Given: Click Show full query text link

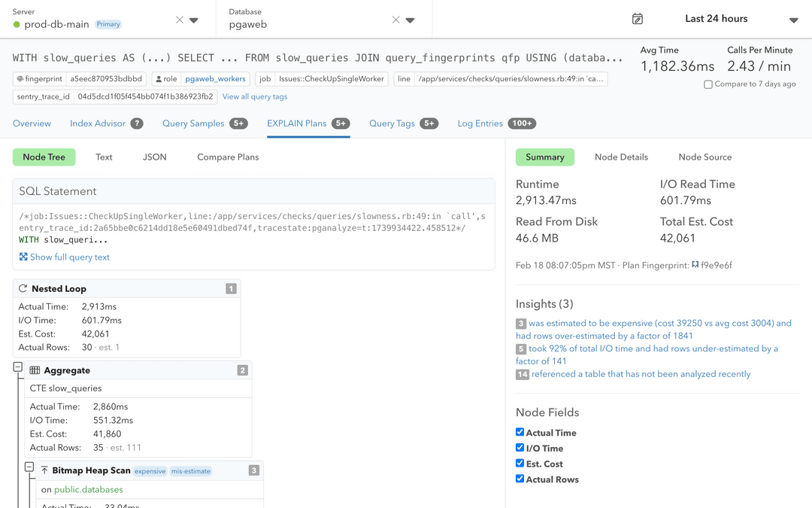Looking at the screenshot, I should (69, 257).
